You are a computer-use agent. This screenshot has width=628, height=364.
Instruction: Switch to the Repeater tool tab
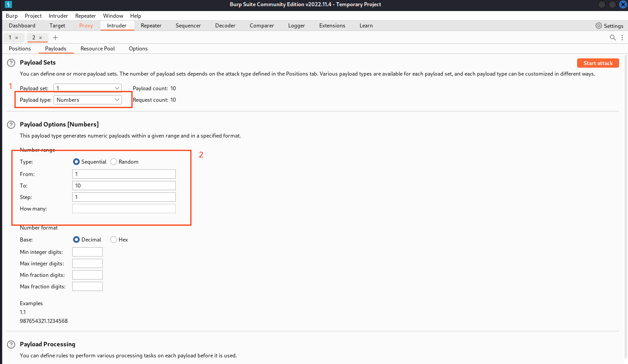coord(151,26)
